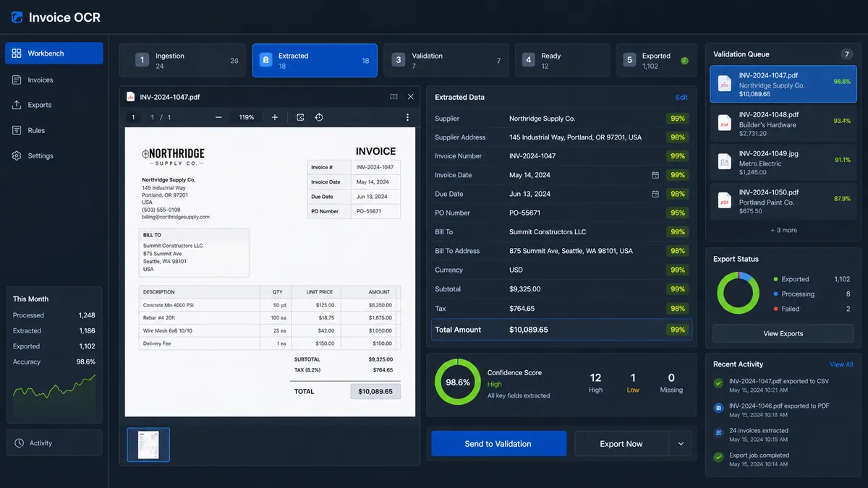868x488 pixels.
Task: Go to Exports in the sidebar
Action: click(54, 105)
